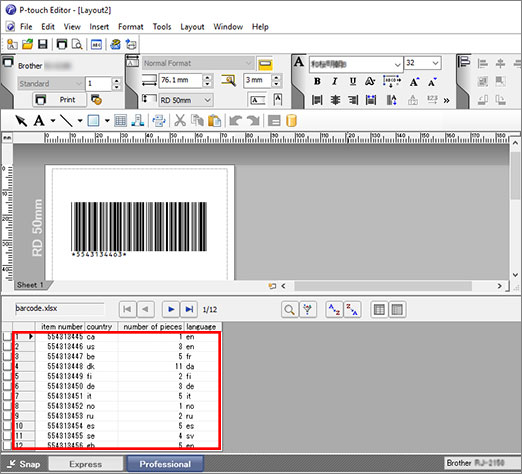Sort records descending Z to A
Viewport: 522px width, 474px height.
click(352, 310)
